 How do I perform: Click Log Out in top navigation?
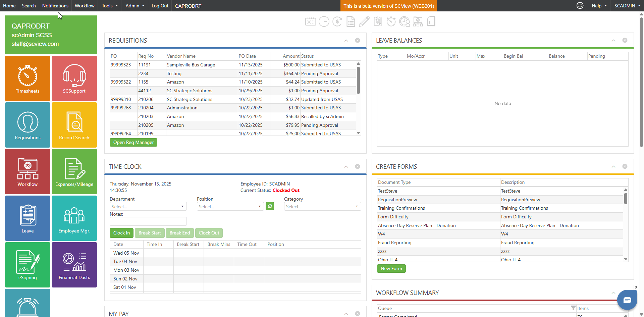click(x=160, y=6)
